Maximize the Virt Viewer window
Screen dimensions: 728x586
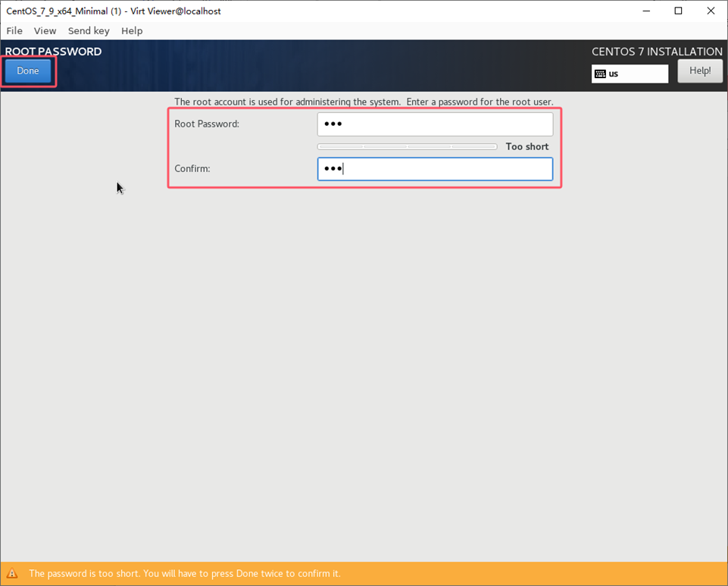click(x=678, y=11)
